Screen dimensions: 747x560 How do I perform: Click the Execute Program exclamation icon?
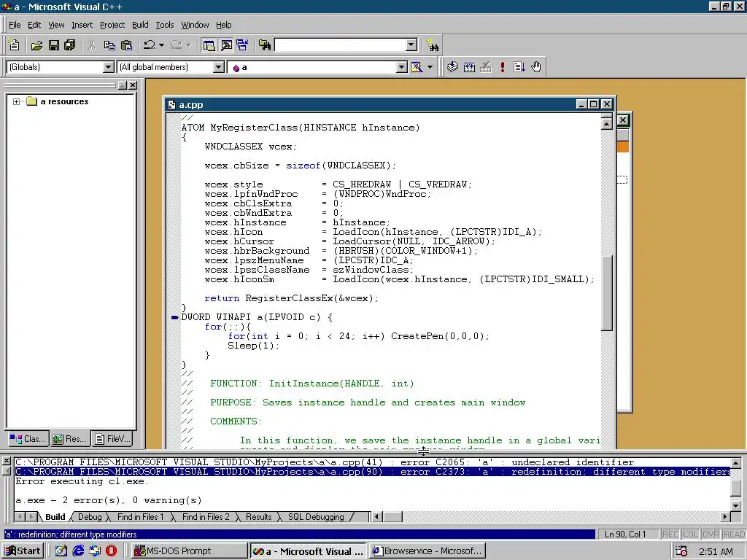pos(503,67)
